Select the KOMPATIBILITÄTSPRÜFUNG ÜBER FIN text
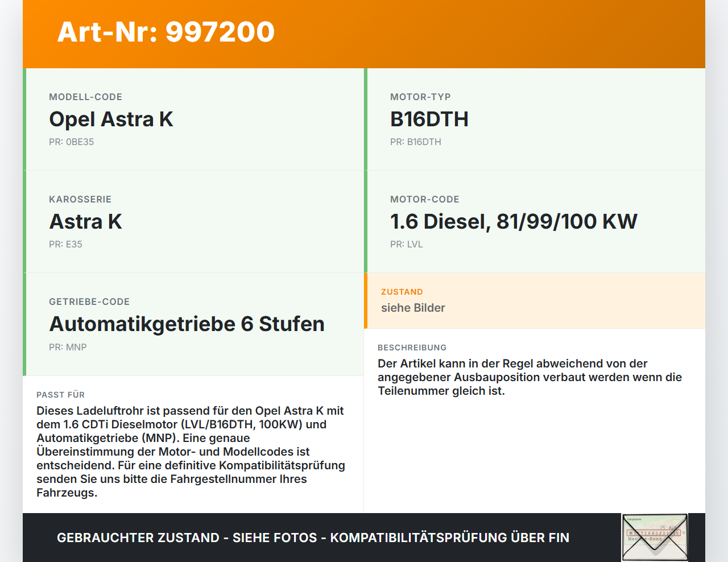 point(452,537)
